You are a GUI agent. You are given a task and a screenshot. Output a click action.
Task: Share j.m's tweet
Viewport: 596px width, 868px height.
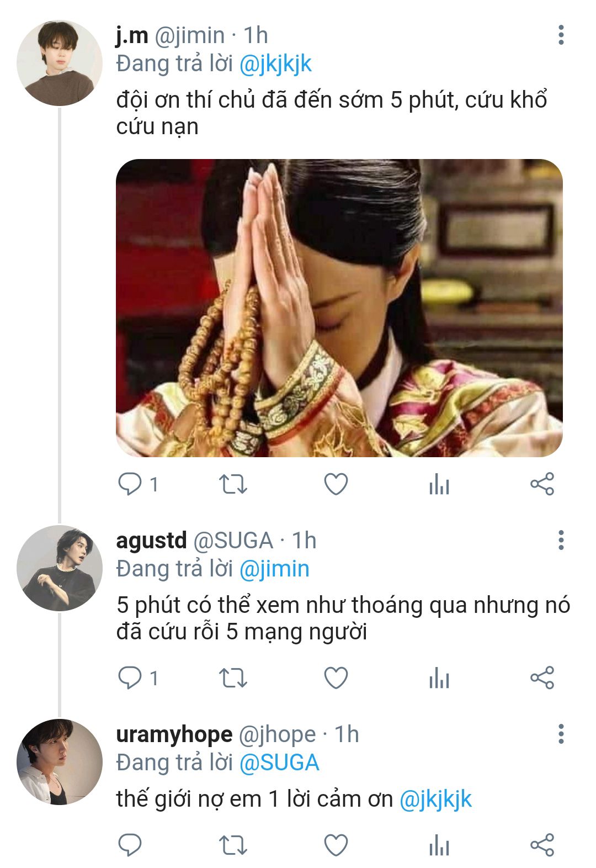(542, 485)
